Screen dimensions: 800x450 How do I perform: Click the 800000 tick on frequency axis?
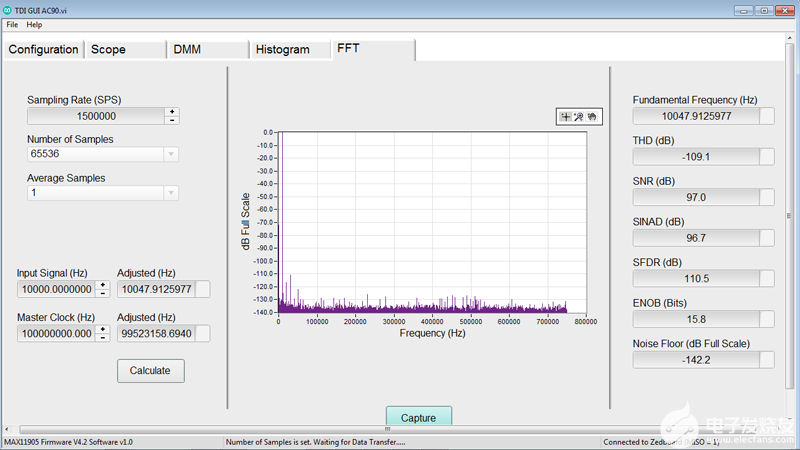pyautogui.click(x=586, y=322)
